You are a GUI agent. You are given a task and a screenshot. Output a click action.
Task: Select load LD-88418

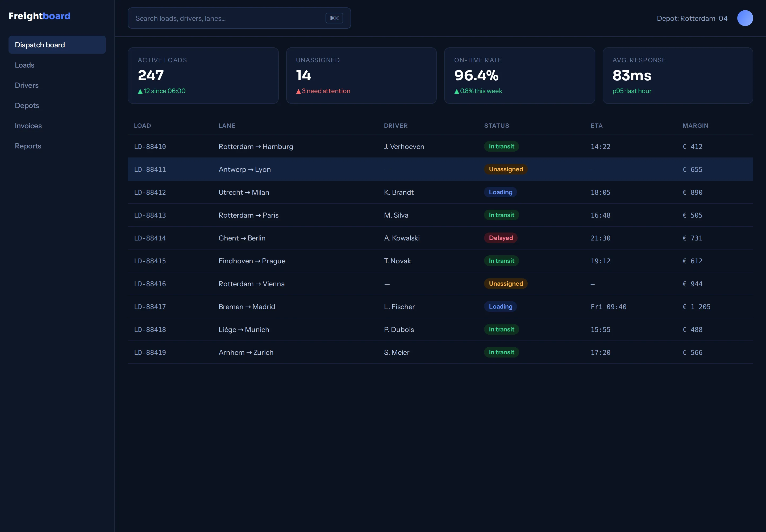click(x=150, y=330)
